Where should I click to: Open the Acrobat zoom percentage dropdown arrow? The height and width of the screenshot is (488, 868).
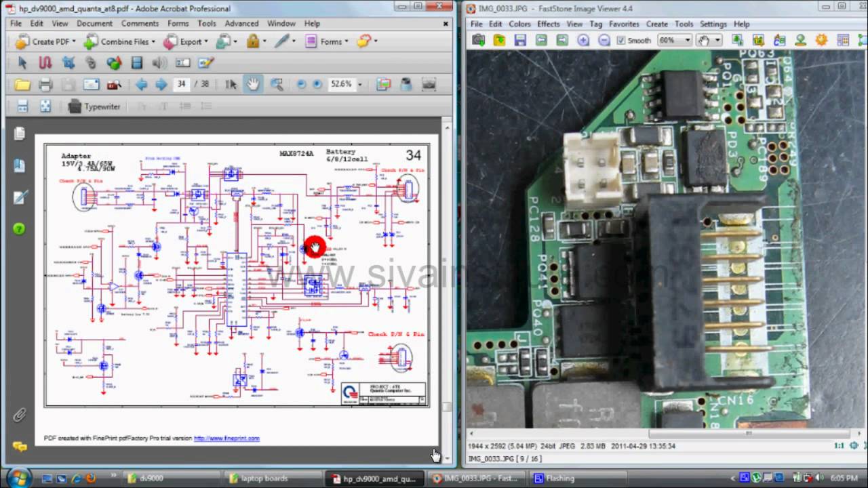click(x=359, y=85)
